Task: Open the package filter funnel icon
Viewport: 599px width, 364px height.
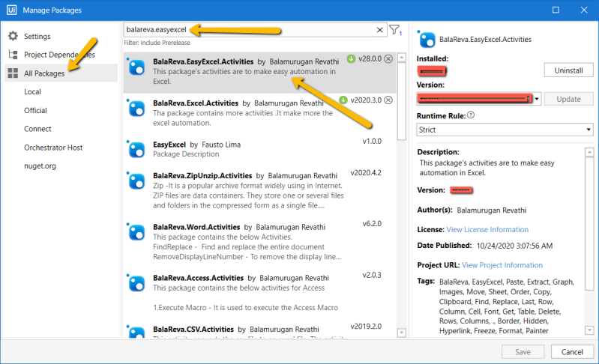Action: coord(394,29)
